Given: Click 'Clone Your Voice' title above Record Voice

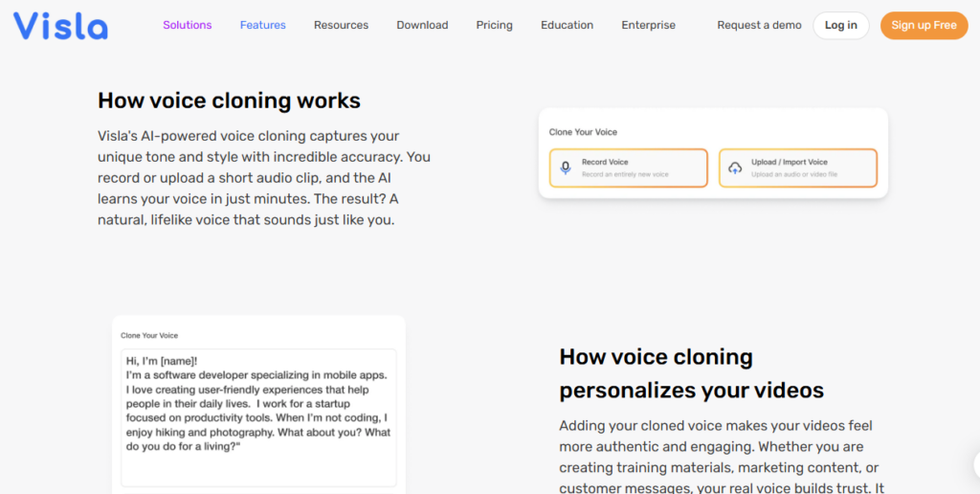Looking at the screenshot, I should [x=584, y=132].
